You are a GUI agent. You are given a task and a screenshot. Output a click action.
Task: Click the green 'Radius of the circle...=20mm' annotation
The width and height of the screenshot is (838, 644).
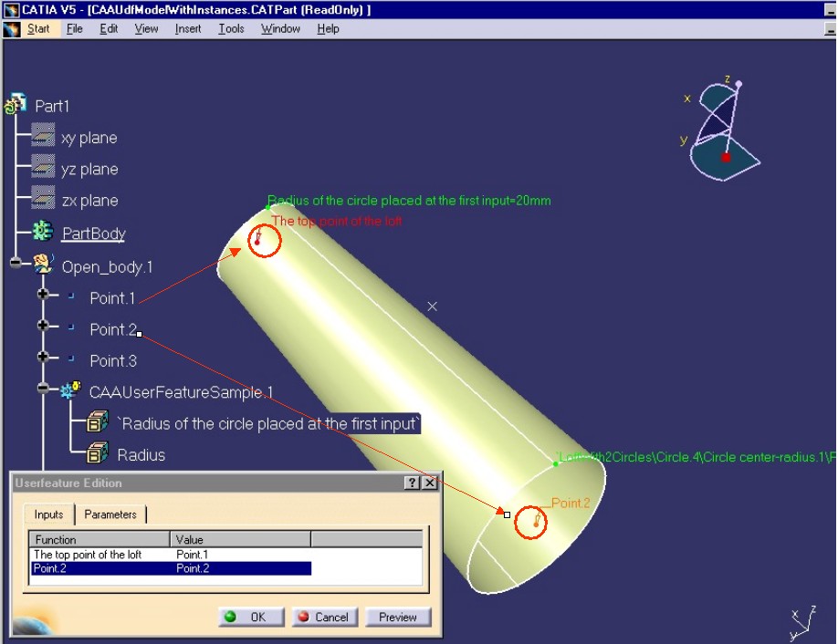[409, 201]
